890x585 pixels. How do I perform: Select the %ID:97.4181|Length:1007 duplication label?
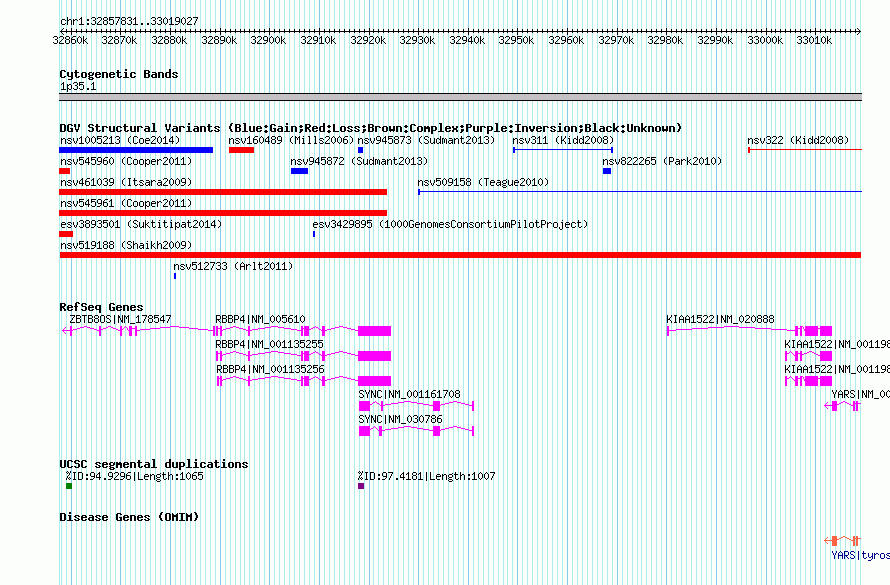426,476
